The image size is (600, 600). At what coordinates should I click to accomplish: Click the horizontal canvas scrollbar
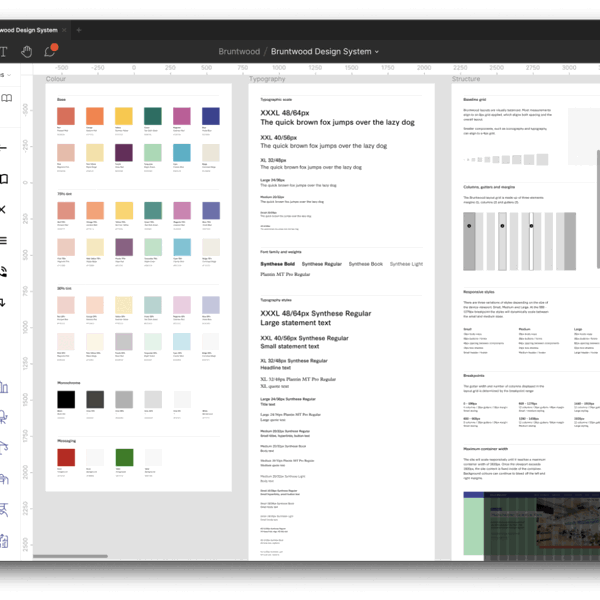[70, 556]
